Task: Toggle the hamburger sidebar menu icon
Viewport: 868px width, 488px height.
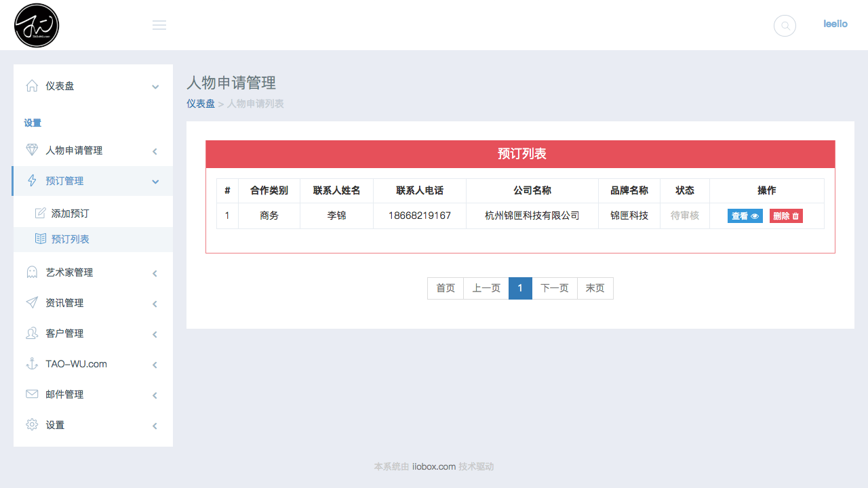Action: tap(159, 25)
